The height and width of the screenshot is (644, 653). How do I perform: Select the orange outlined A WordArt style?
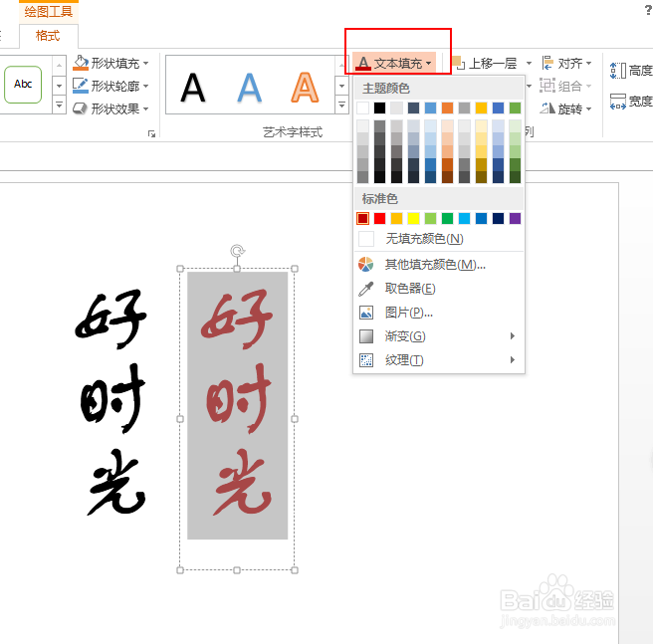point(305,88)
